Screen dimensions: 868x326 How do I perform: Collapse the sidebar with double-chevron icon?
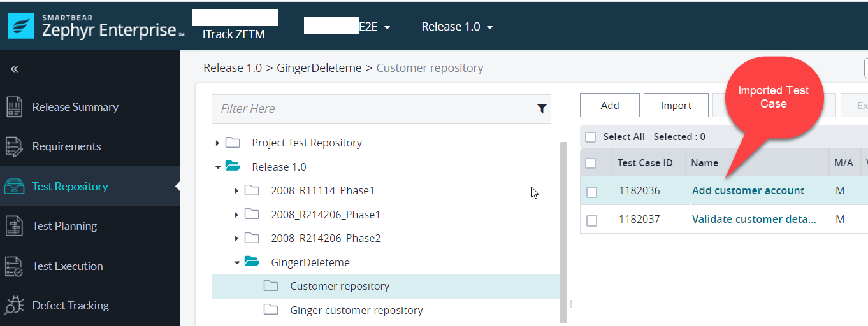click(14, 69)
